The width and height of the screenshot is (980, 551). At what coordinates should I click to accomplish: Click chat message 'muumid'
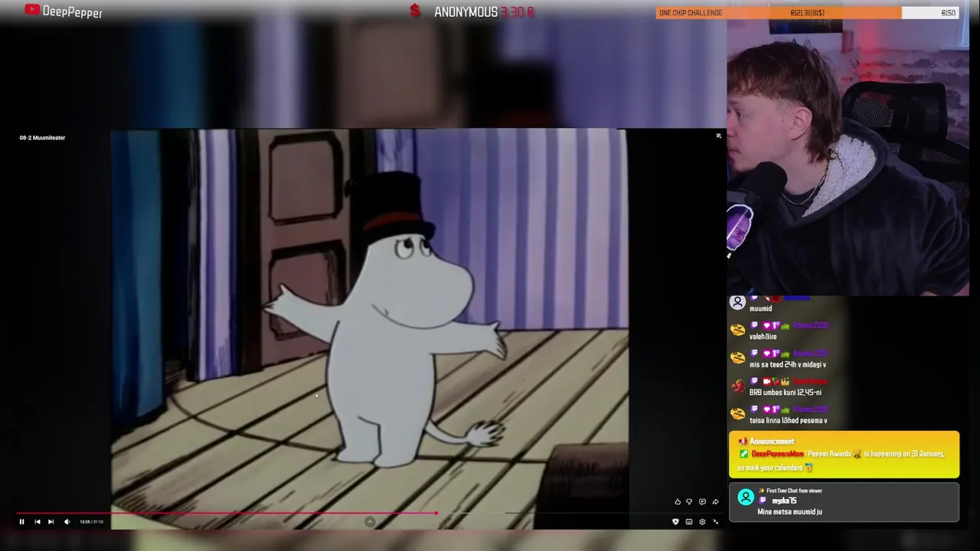tap(760, 308)
